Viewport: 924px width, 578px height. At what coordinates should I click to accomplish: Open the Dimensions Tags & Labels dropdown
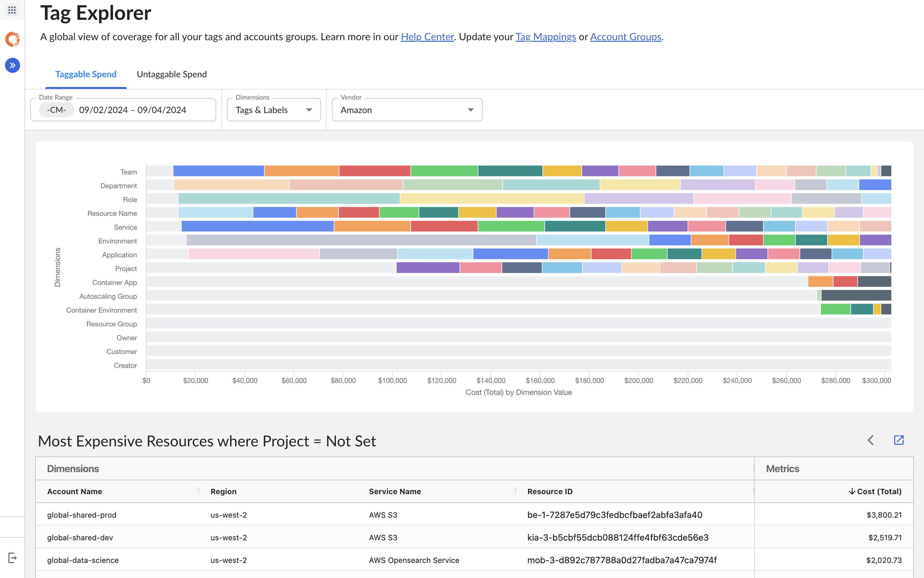pyautogui.click(x=274, y=110)
